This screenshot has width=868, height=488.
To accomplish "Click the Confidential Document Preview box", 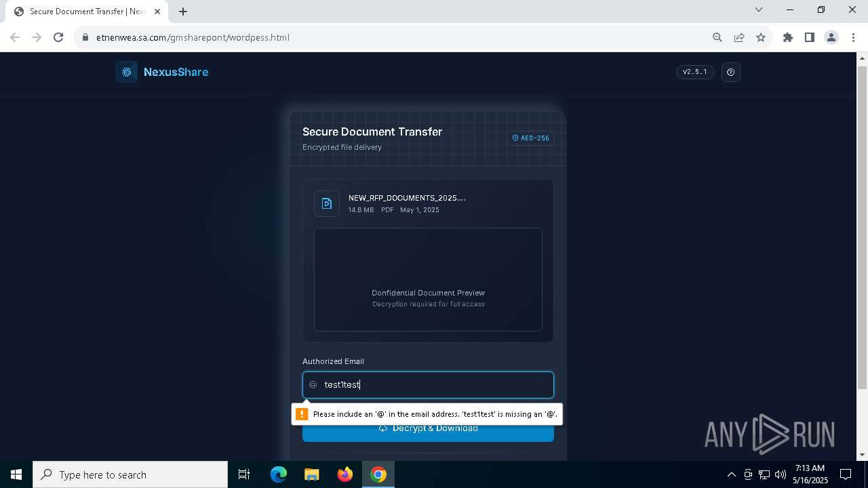I will 428,279.
